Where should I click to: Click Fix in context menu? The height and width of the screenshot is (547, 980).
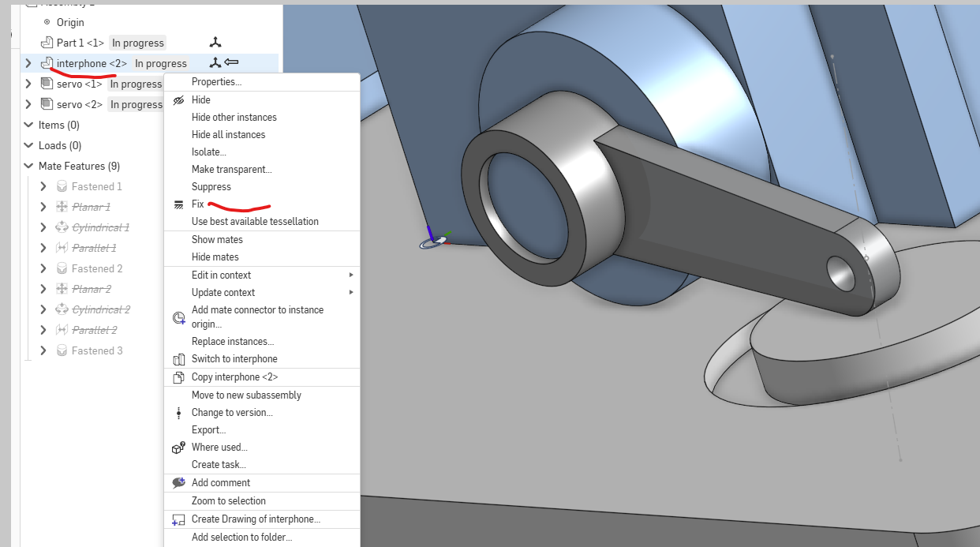197,204
